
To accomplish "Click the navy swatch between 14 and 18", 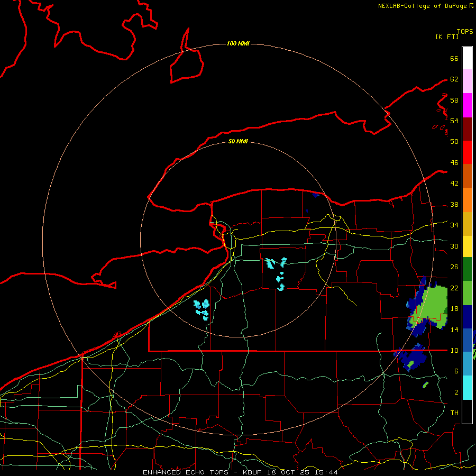I will (467, 317).
